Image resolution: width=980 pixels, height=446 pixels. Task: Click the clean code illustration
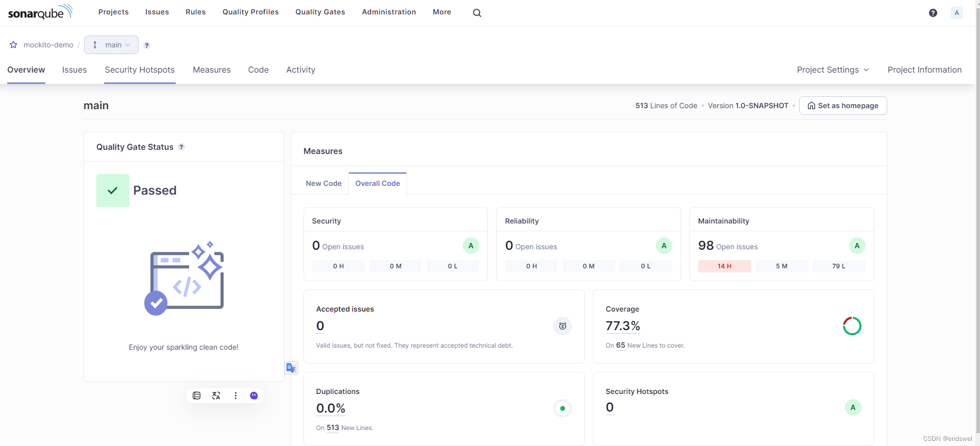pyautogui.click(x=184, y=279)
